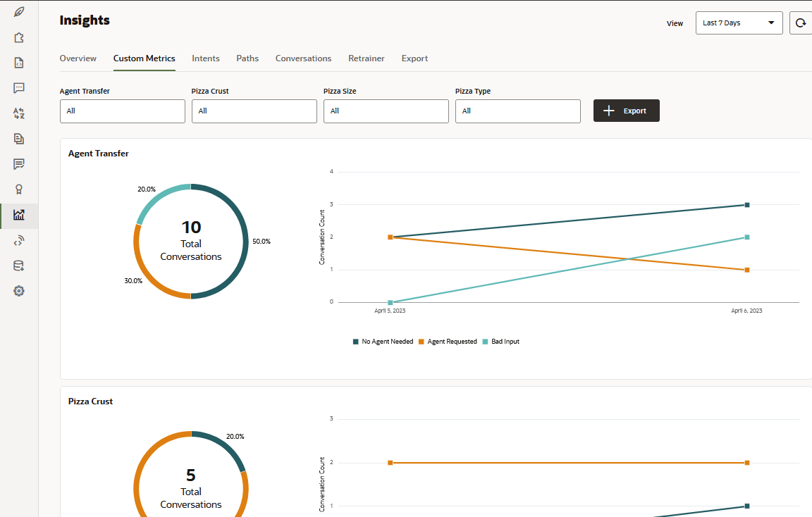Select the Insights bar chart icon in sidebar
The width and height of the screenshot is (812, 517).
coord(19,216)
